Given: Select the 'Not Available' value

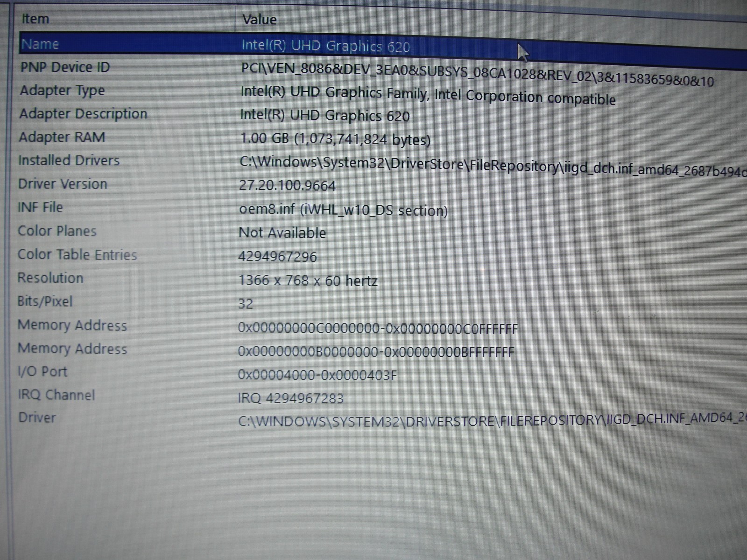Looking at the screenshot, I should pos(282,232).
